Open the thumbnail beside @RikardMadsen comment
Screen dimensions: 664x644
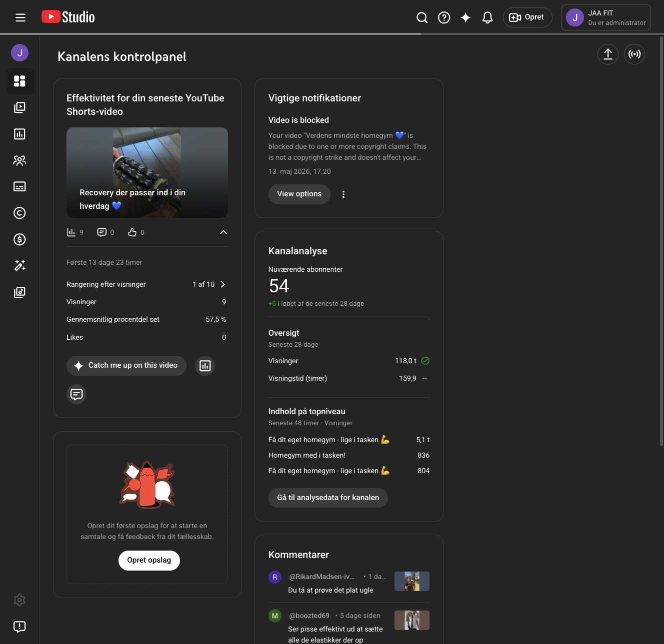[x=412, y=582]
